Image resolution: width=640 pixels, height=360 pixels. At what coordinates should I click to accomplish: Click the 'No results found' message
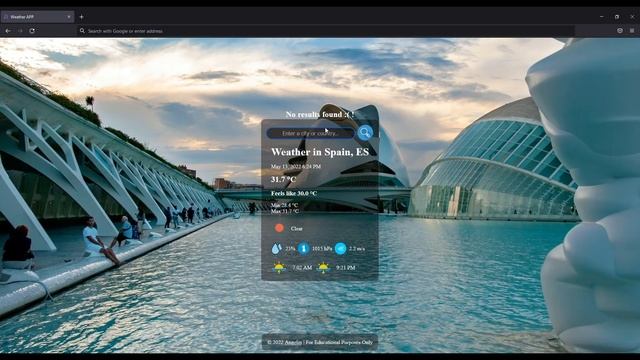click(x=320, y=114)
